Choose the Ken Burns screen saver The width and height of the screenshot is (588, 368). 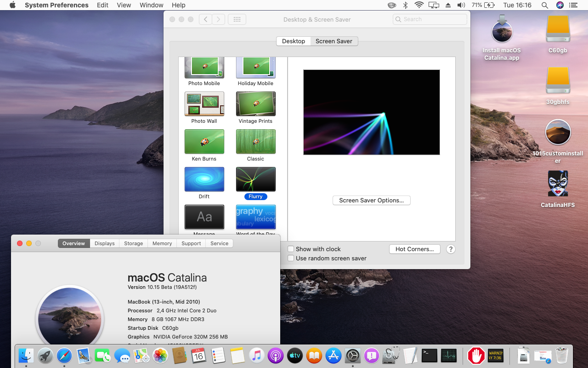coord(204,142)
